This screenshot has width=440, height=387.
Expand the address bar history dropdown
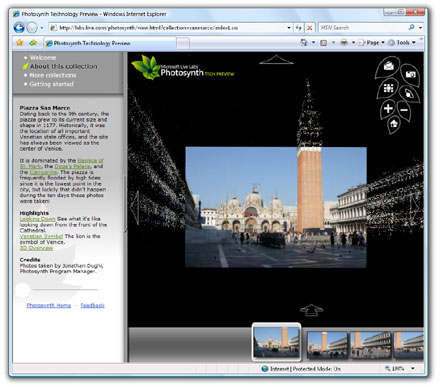289,28
